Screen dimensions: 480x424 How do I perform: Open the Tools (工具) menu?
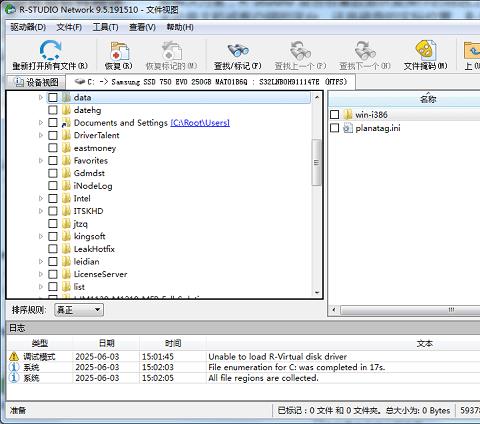(105, 27)
